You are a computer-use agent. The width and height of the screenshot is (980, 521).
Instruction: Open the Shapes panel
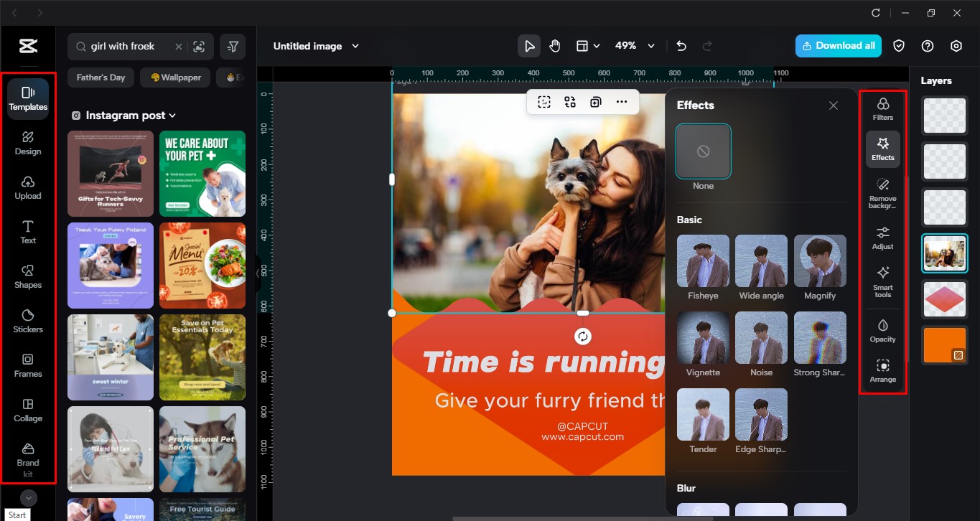pos(28,276)
